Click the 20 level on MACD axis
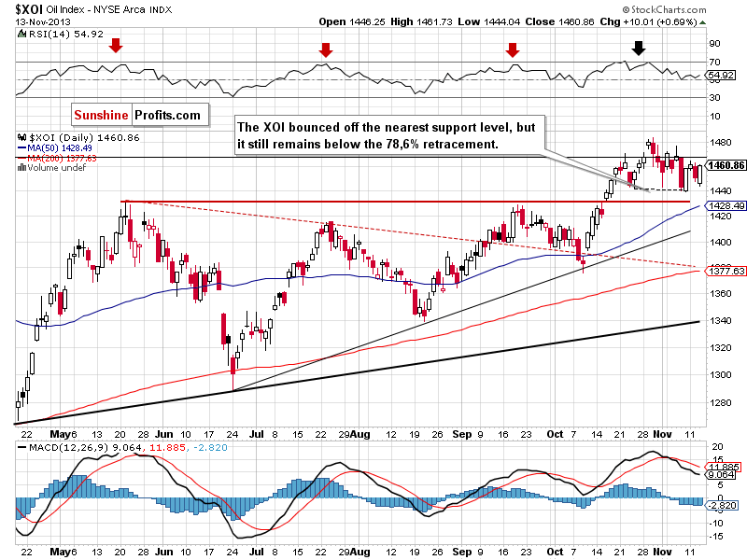 point(717,447)
